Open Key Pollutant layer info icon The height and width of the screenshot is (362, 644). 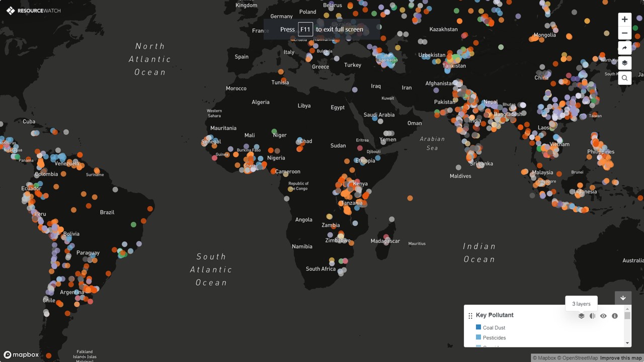614,316
